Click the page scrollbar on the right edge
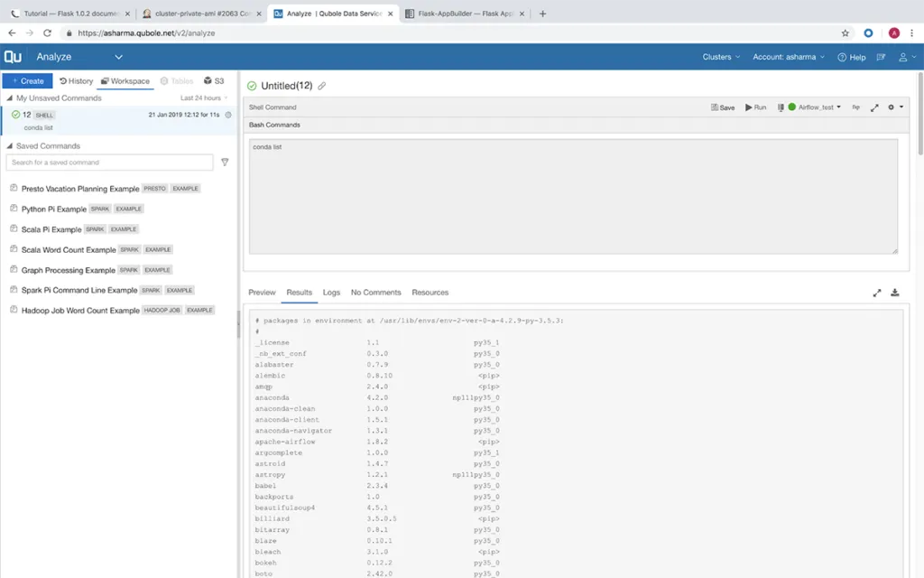This screenshot has width=924, height=578. click(x=920, y=113)
